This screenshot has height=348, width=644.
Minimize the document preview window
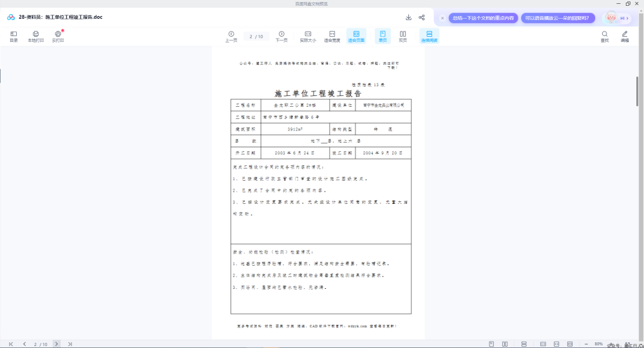(618, 3)
